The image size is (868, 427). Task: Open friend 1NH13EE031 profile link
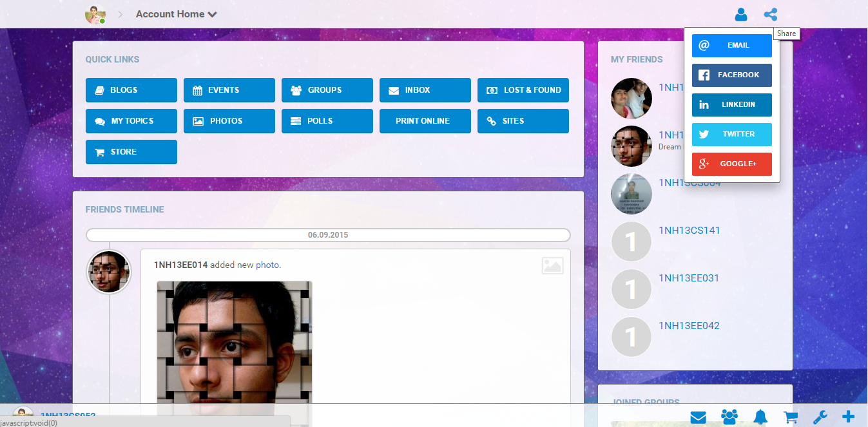point(689,278)
